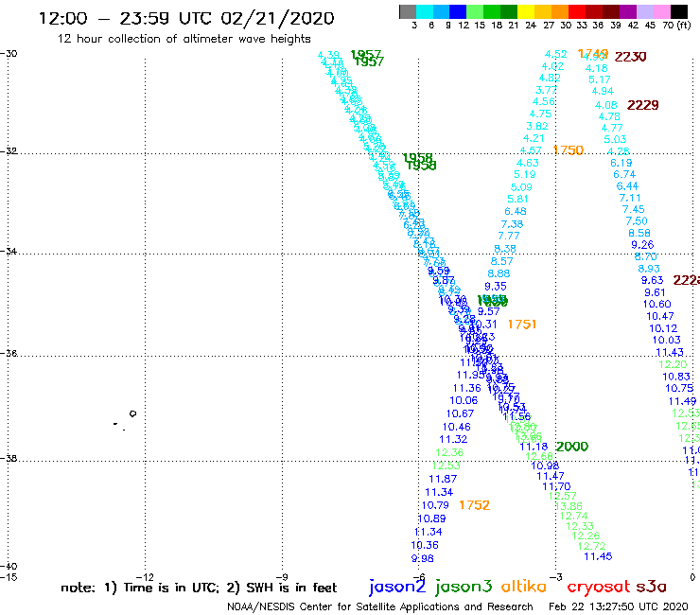This screenshot has width=700, height=615.
Task: Click the gray swatch in the legend
Action: pos(408,12)
